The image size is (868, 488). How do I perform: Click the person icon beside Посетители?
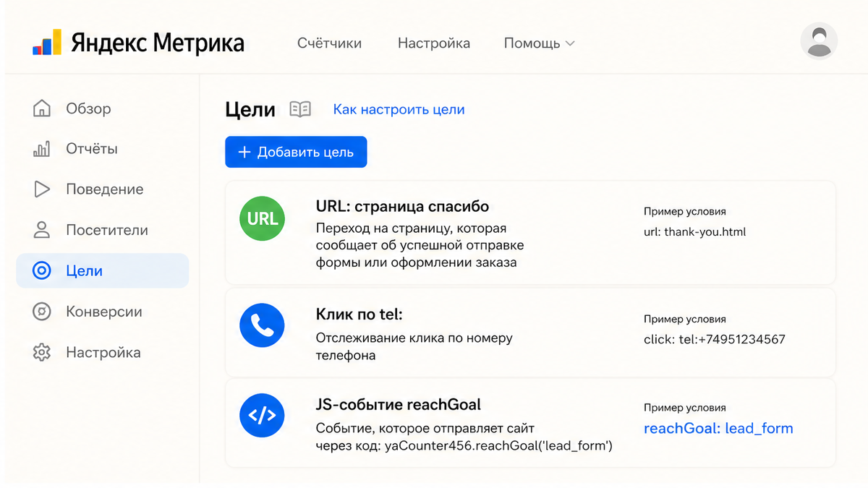[x=42, y=230]
